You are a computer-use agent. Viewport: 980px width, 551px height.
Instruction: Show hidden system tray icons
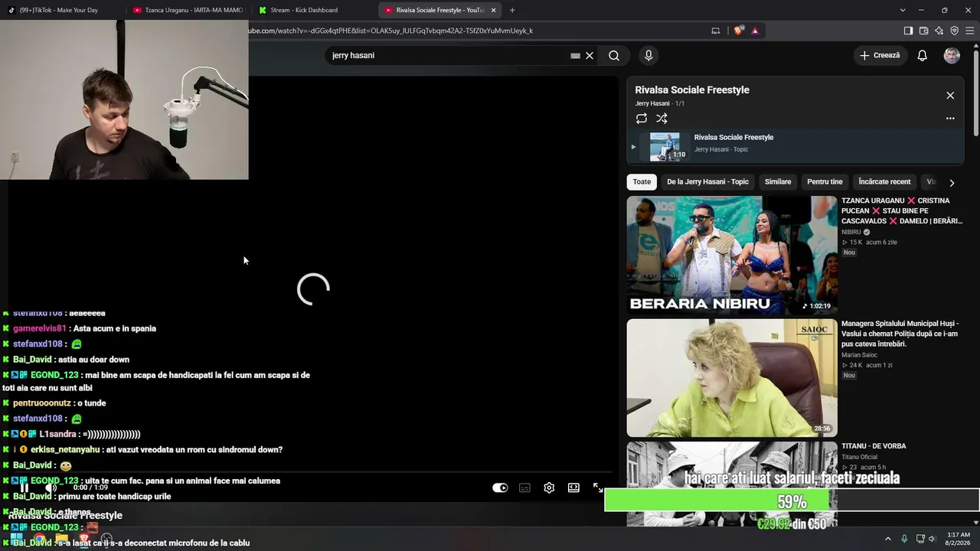(888, 539)
